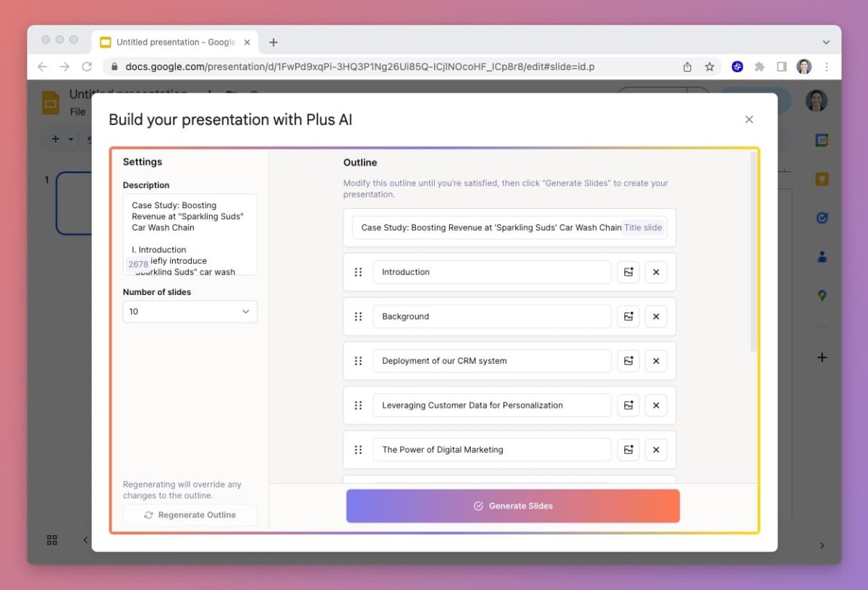Click the image icon on the Introduction row
Viewport: 868px width, 590px height.
click(628, 272)
